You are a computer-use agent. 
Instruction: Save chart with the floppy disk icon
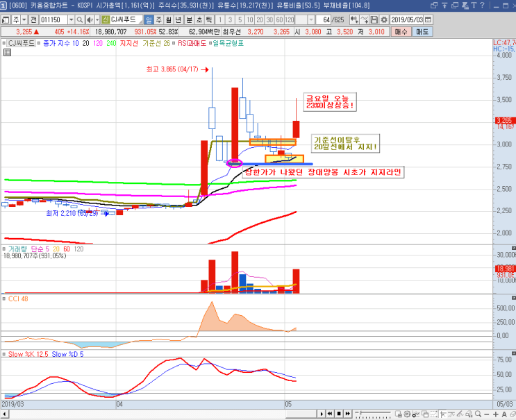(x=374, y=20)
